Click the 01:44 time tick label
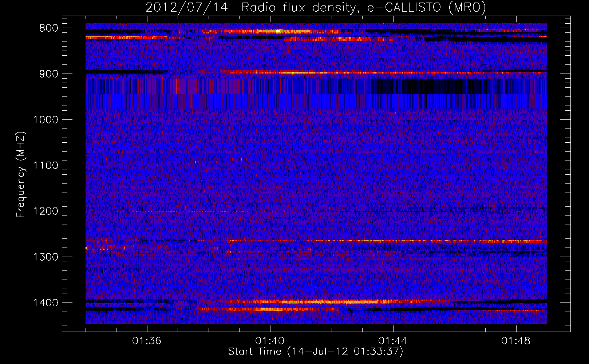The width and height of the screenshot is (589, 364). pos(393,341)
